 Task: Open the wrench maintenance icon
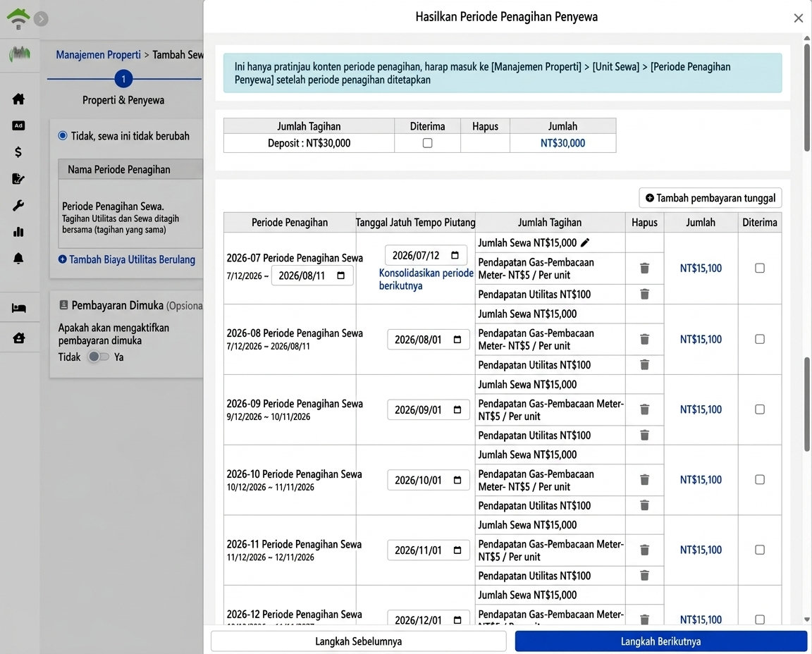tap(18, 206)
